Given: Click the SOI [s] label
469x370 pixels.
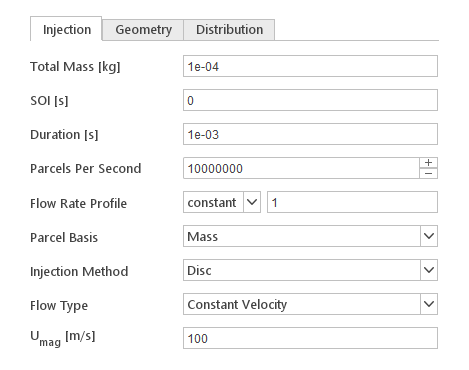Looking at the screenshot, I should click(49, 101).
